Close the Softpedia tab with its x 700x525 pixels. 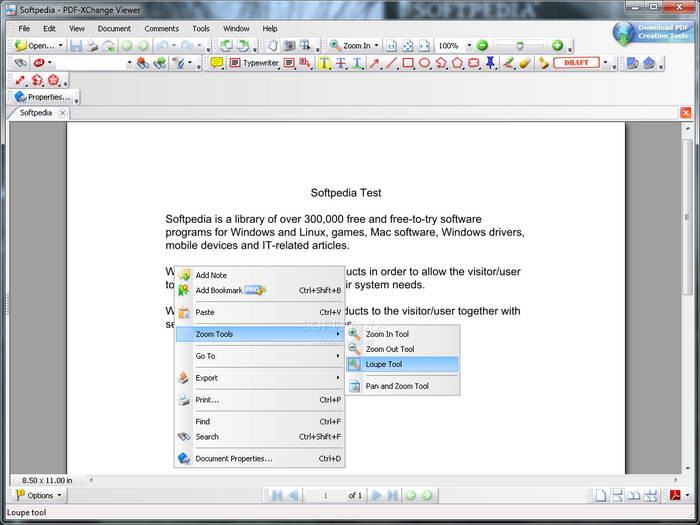[62, 112]
